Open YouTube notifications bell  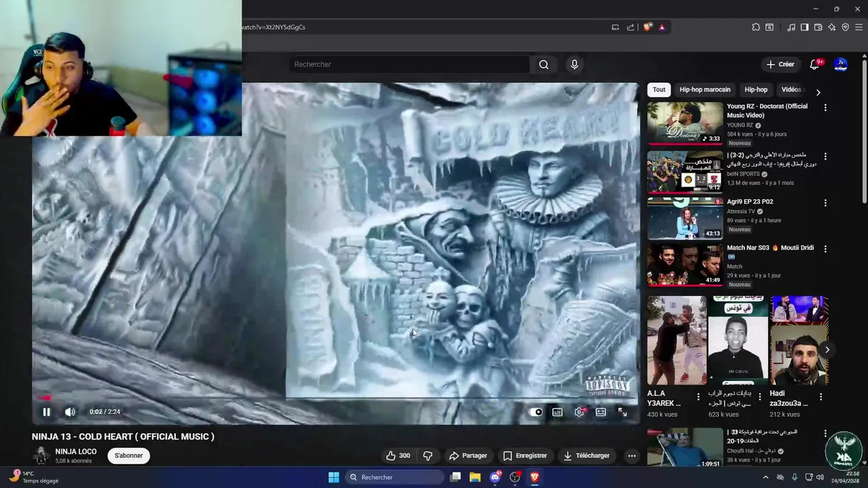pyautogui.click(x=814, y=64)
